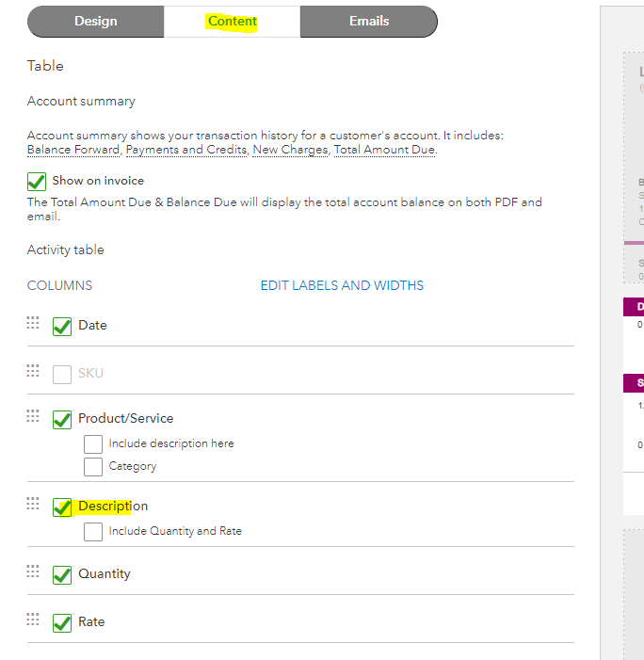Click the COLUMNS label
Screen dimensions: 644x660
(x=59, y=285)
